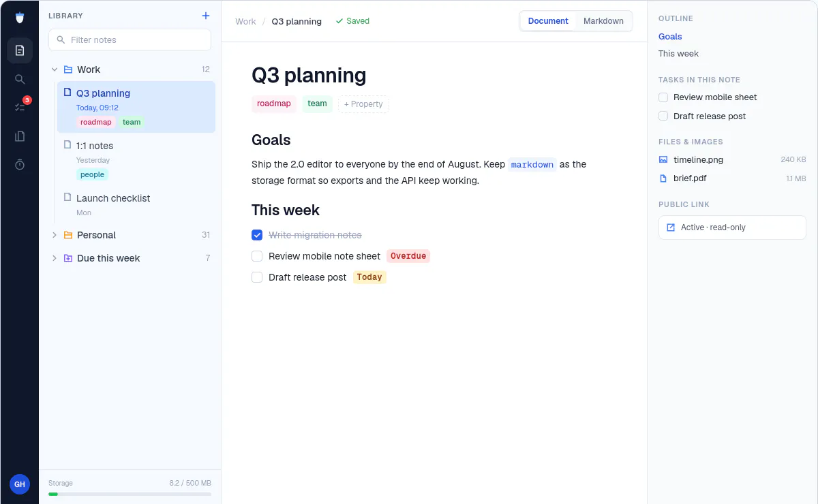Open the timer icon in left rail
This screenshot has width=818, height=504.
click(20, 165)
